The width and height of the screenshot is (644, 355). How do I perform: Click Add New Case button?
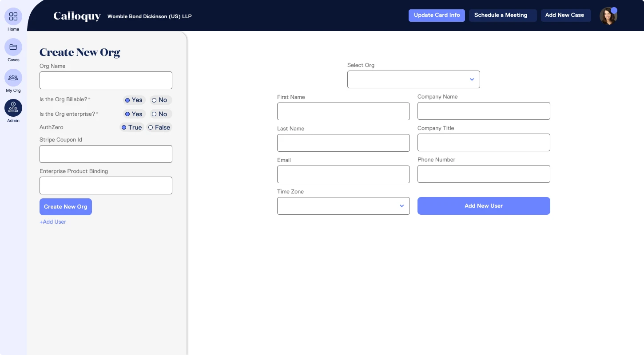(566, 15)
